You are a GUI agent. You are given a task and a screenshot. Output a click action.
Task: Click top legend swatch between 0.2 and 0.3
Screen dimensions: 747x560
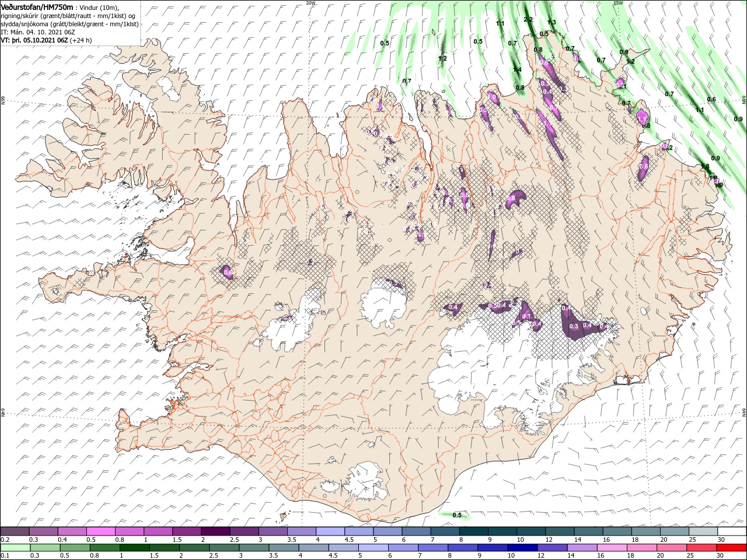click(x=15, y=531)
